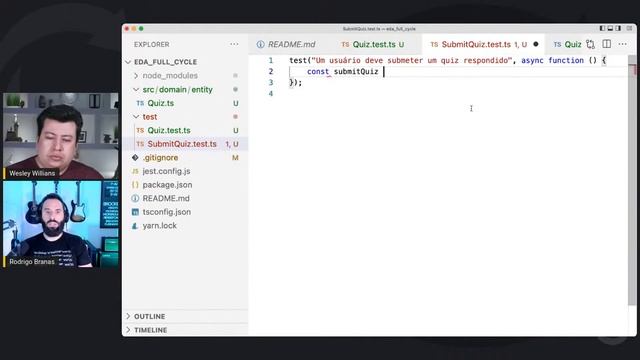Open README.md from the explorer
Screen dimensions: 640x360
(x=166, y=198)
